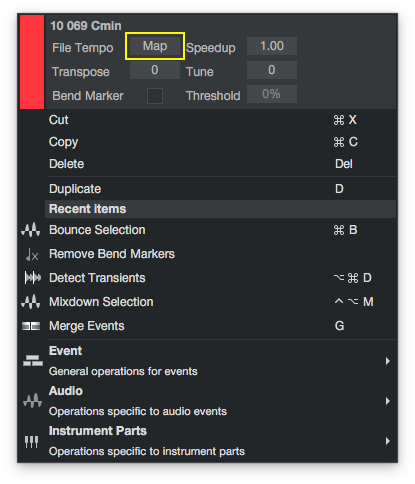
Task: Click the Speedup value field 1.00
Action: click(272, 46)
